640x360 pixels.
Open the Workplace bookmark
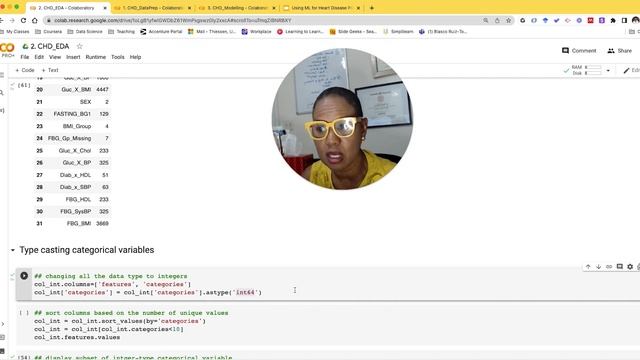[256, 31]
